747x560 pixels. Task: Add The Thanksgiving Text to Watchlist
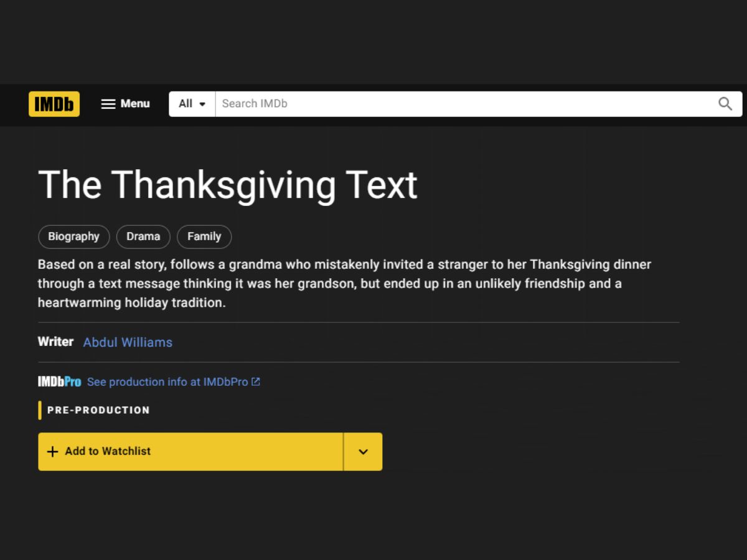(x=190, y=452)
